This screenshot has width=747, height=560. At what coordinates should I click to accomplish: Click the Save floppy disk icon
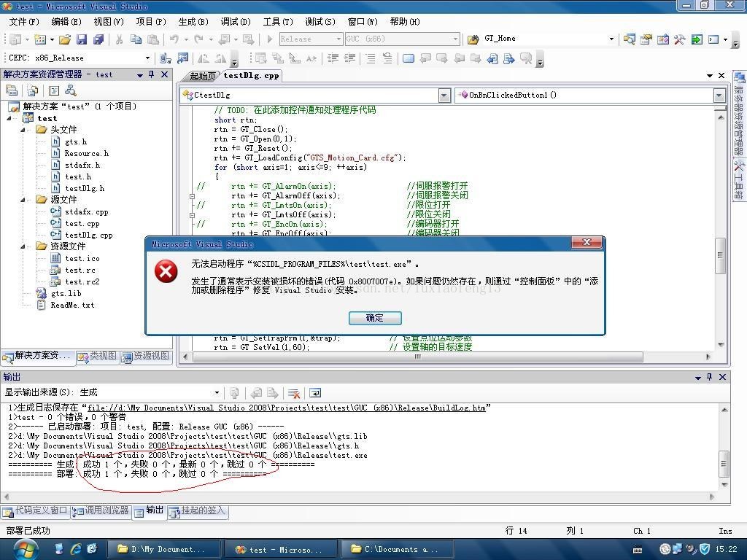(x=82, y=39)
